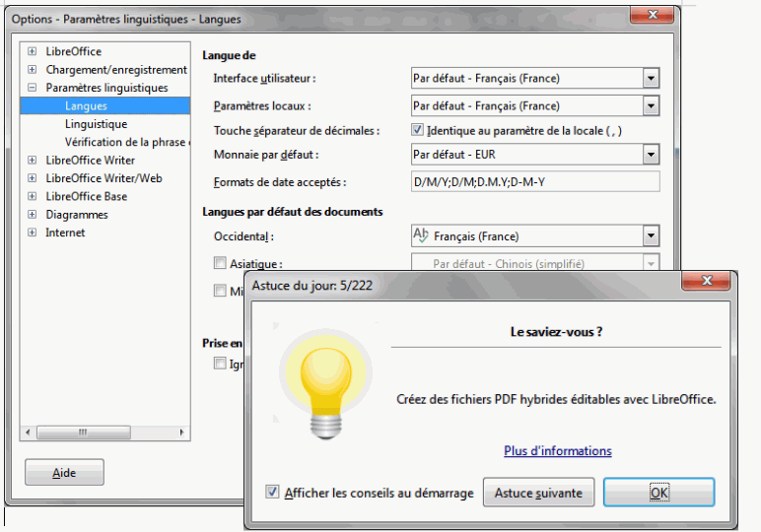Click the Aide button

[64, 472]
